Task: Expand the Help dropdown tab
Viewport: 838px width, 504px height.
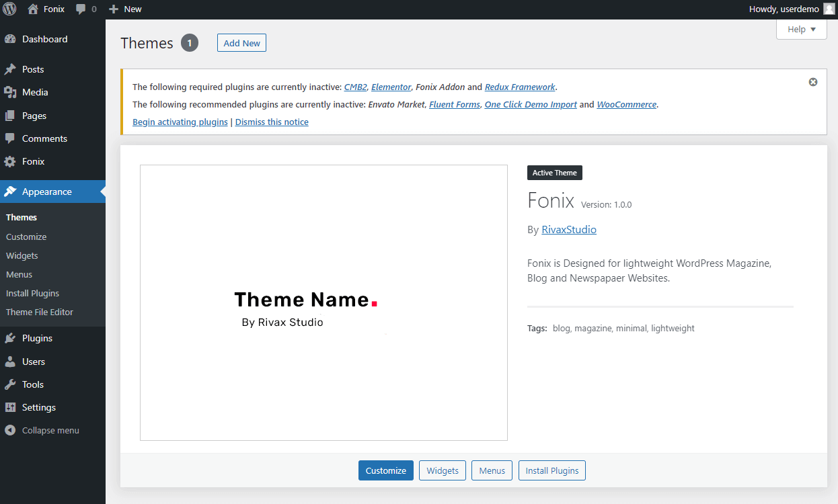Action: tap(801, 30)
